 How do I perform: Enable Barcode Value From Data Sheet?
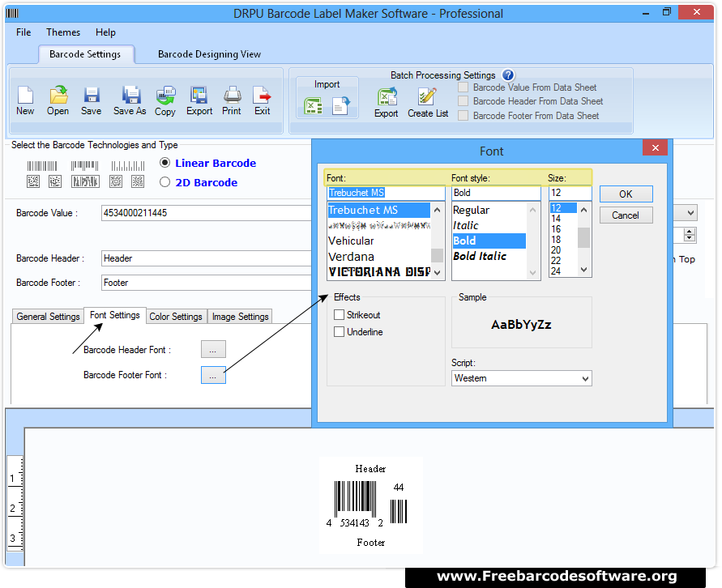[464, 87]
